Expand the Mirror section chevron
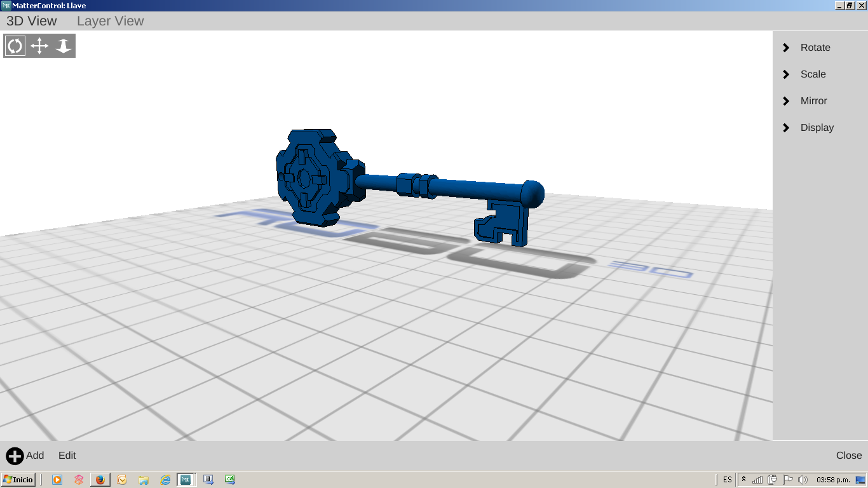The width and height of the screenshot is (868, 488). click(x=786, y=101)
